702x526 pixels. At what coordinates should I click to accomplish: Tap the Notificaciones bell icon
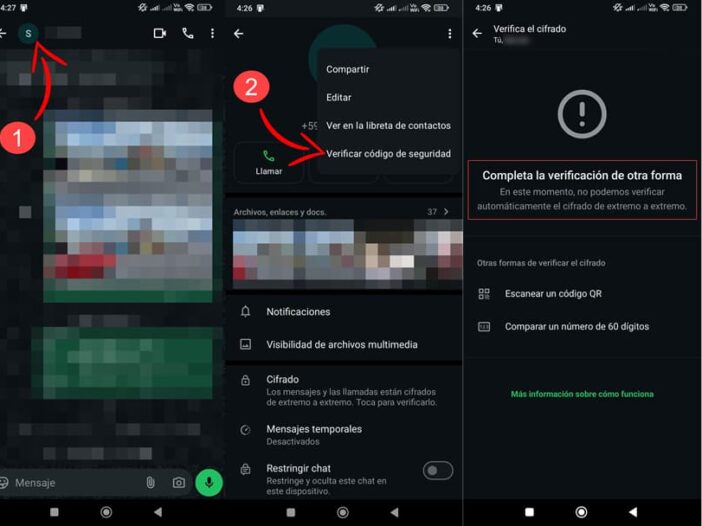245,312
